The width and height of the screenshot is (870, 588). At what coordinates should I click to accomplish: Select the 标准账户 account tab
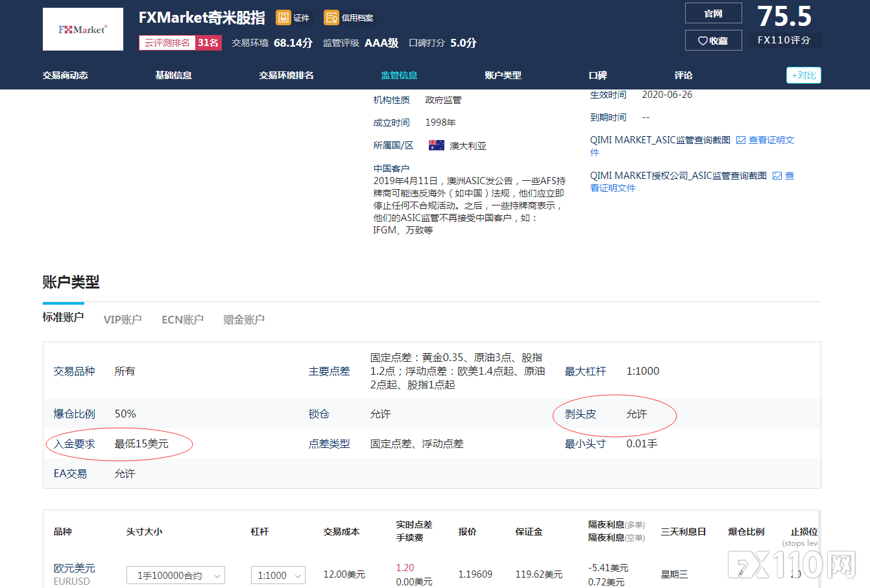point(64,317)
